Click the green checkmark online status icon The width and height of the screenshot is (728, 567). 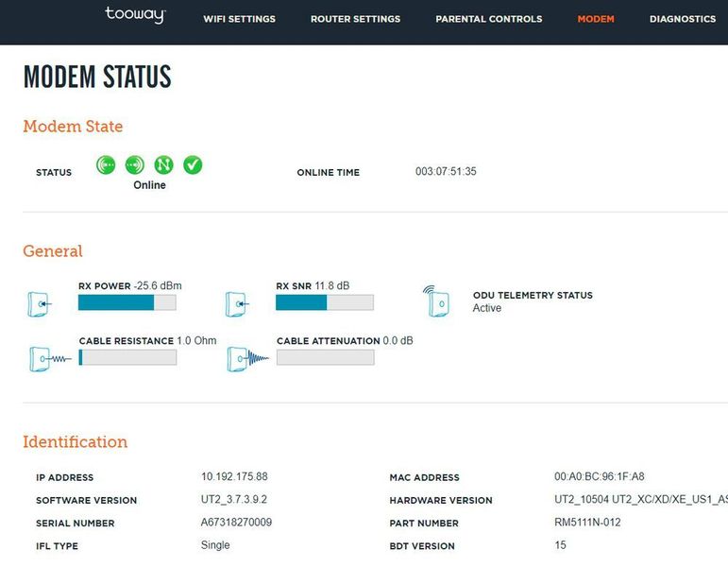pyautogui.click(x=193, y=165)
